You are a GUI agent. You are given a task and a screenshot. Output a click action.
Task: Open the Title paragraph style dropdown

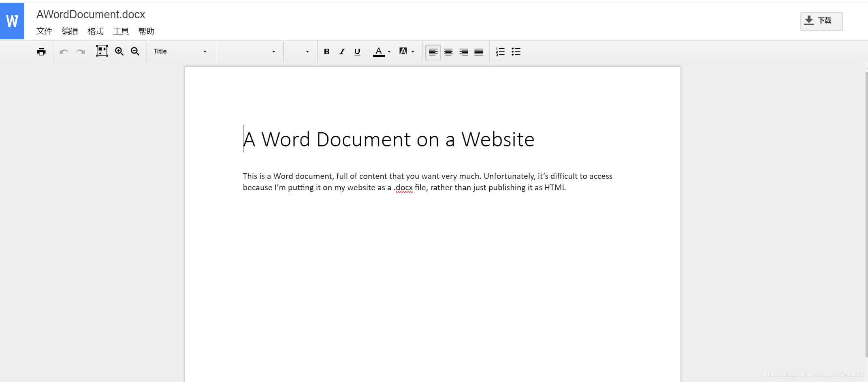[x=180, y=52]
